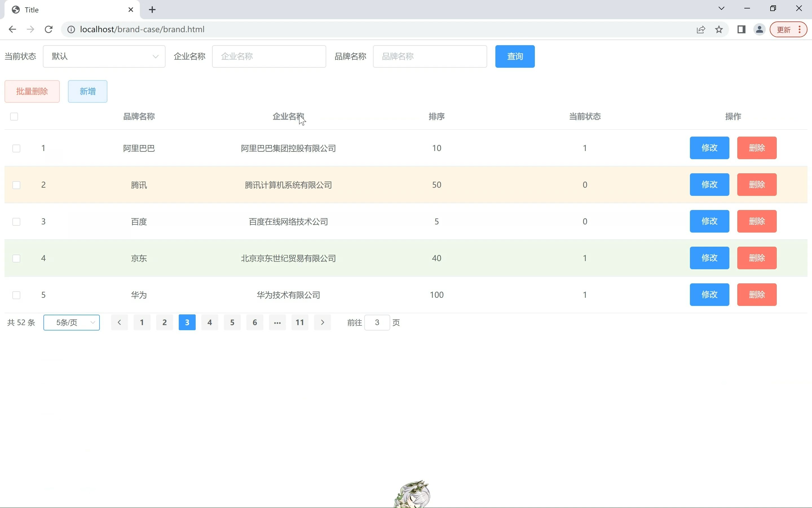The image size is (812, 508).
Task: Bookmark this page with the star icon
Action: 719,30
